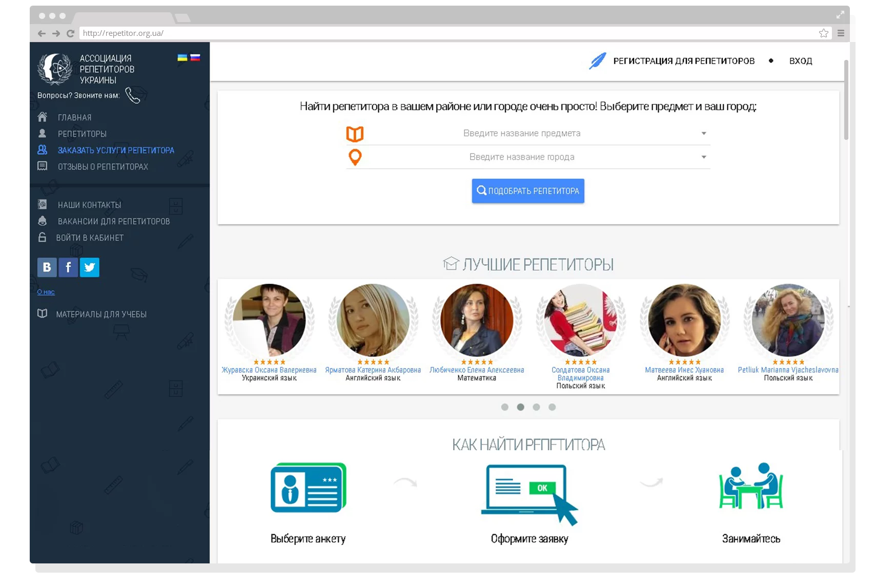
Task: Click the laptop OK icon above Оформите заявку
Action: pos(530,495)
